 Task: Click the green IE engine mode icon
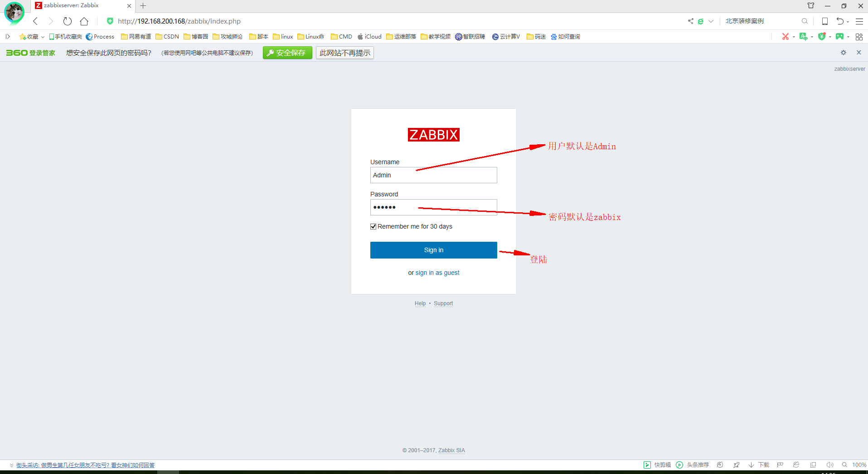point(701,21)
